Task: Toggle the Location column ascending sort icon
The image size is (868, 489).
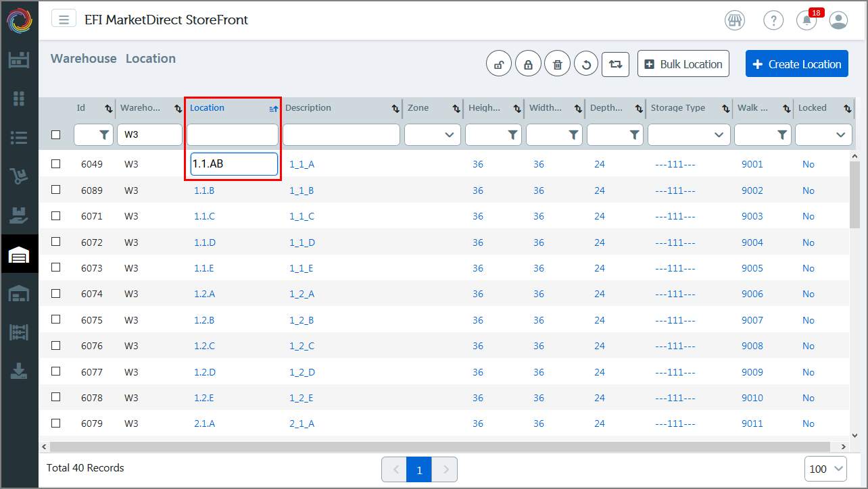Action: (x=274, y=108)
